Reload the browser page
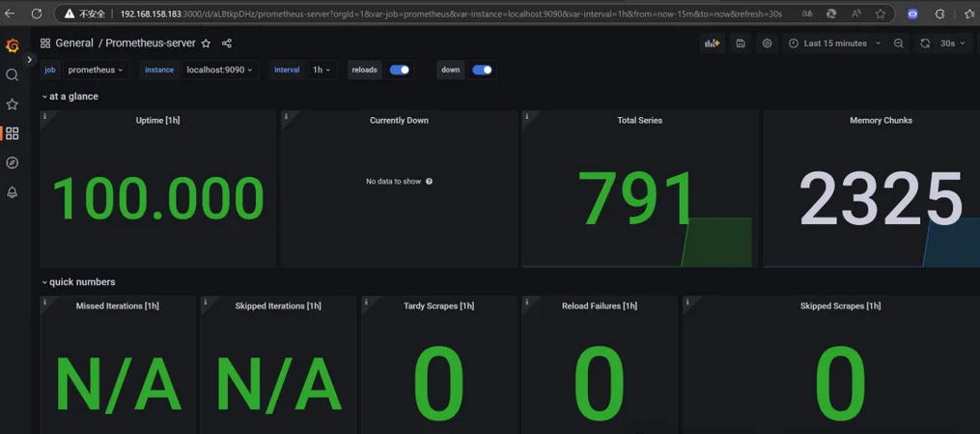Image resolution: width=980 pixels, height=434 pixels. 37,14
